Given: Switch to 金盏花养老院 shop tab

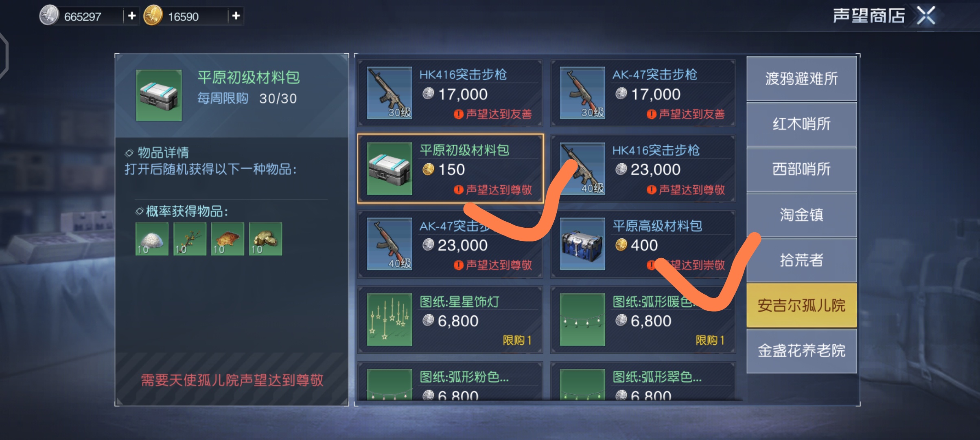Looking at the screenshot, I should (801, 350).
